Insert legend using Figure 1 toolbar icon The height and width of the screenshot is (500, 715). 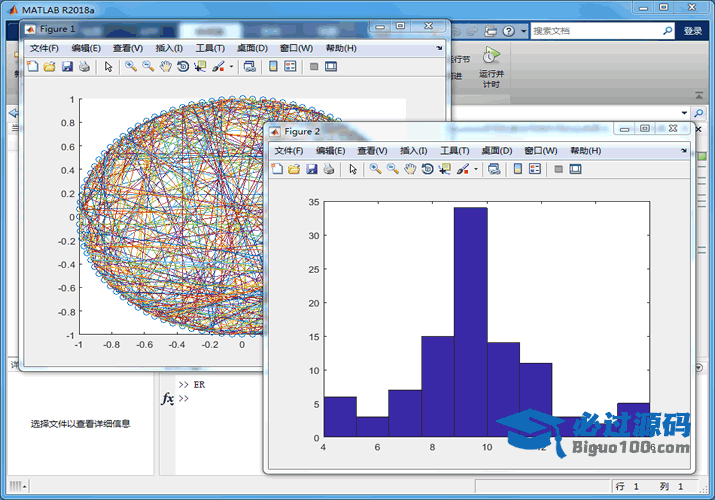290,67
